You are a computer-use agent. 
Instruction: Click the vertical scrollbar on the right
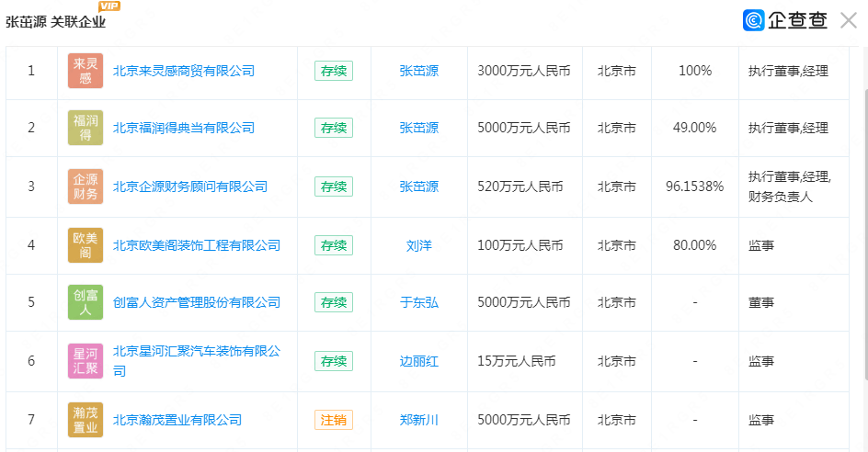pos(864,232)
